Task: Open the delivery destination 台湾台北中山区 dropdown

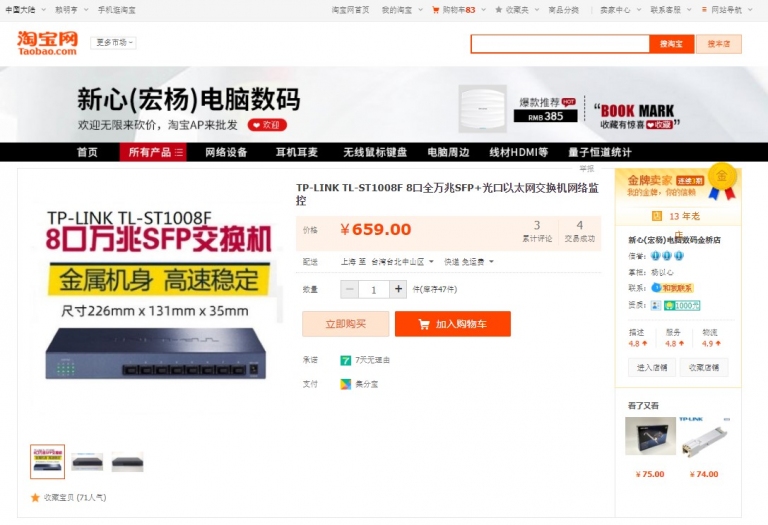Action: pyautogui.click(x=402, y=262)
